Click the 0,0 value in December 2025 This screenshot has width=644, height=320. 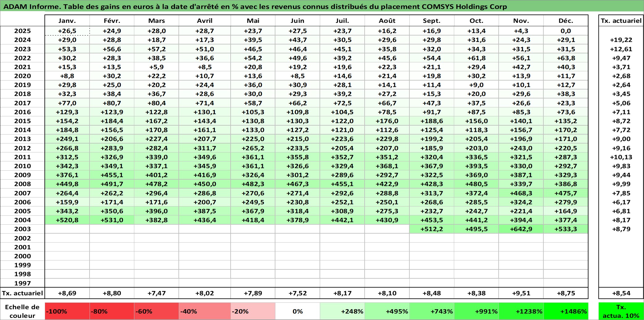pyautogui.click(x=566, y=31)
